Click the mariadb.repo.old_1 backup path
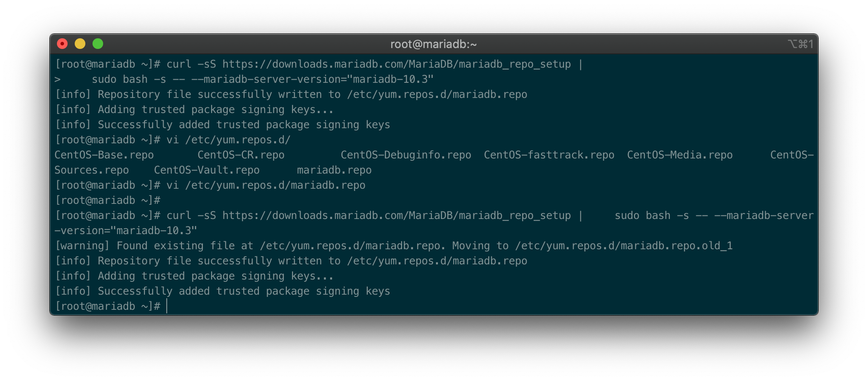This screenshot has width=868, height=381. [624, 246]
